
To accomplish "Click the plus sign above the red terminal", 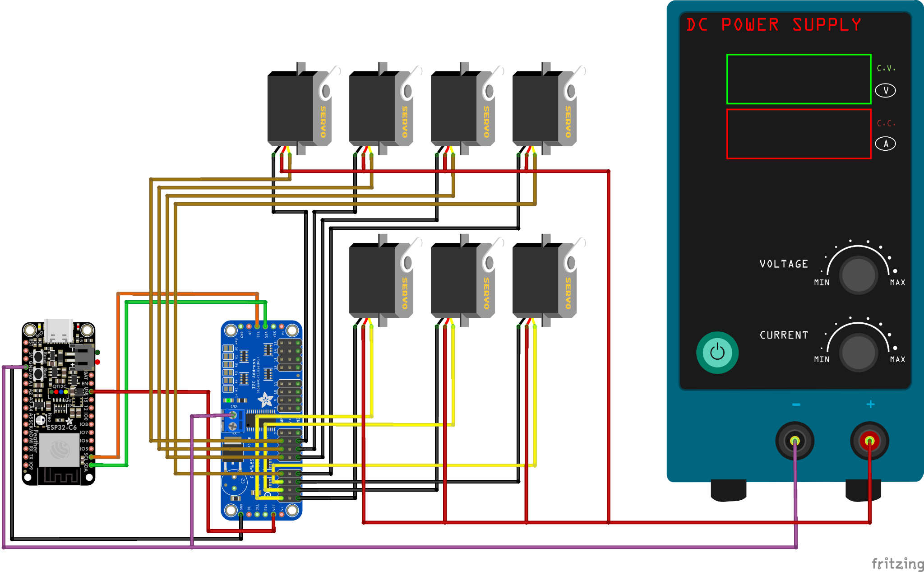I will (870, 404).
